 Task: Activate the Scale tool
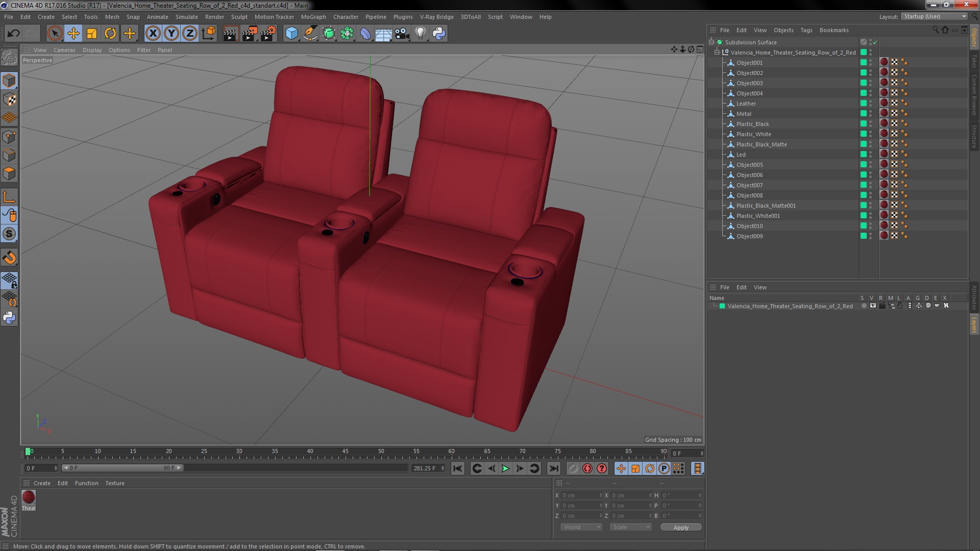point(92,34)
